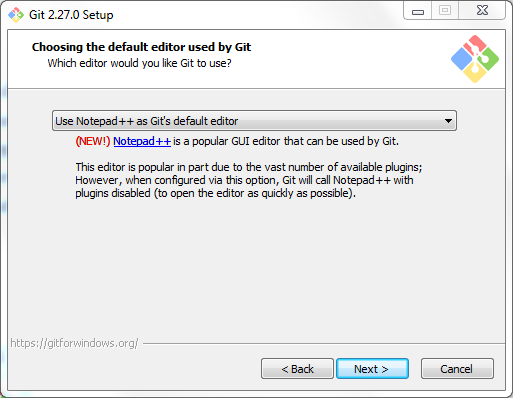Continue setup with the Next > button
513x398 pixels.
[372, 369]
